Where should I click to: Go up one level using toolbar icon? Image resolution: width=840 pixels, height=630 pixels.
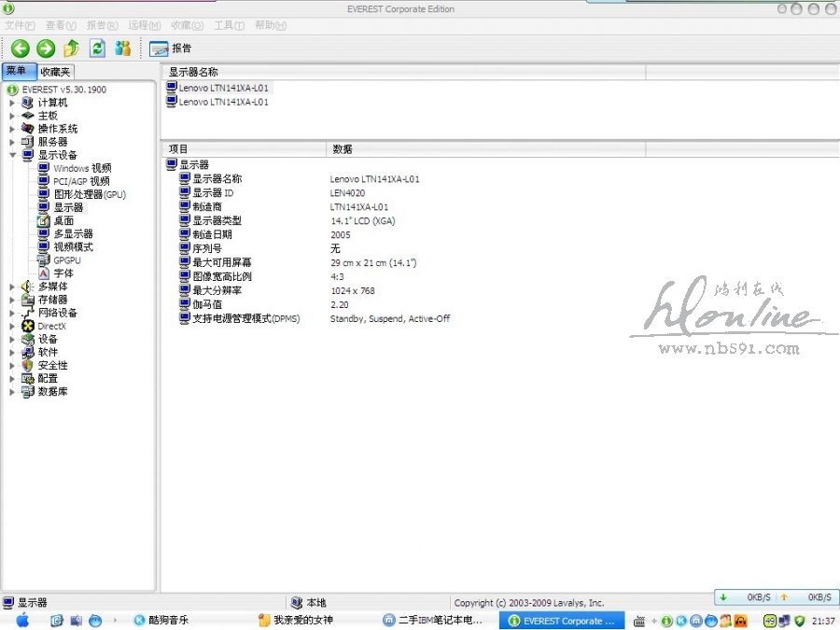coord(72,49)
